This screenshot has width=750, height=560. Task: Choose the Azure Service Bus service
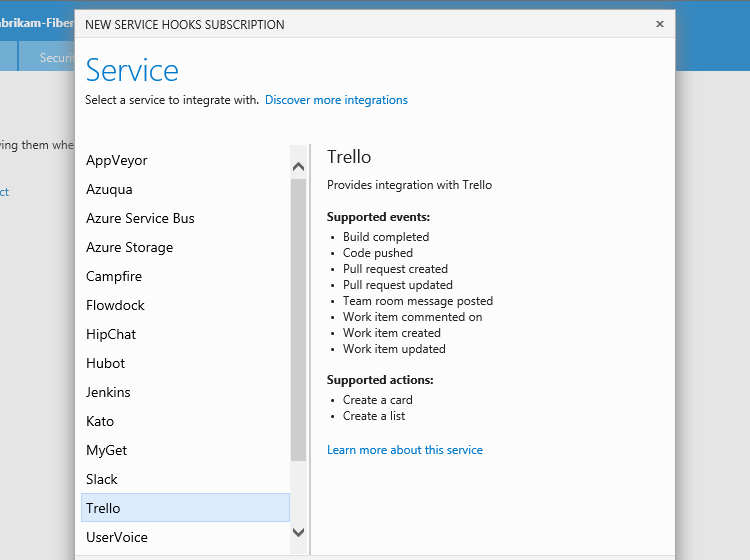coord(185,218)
